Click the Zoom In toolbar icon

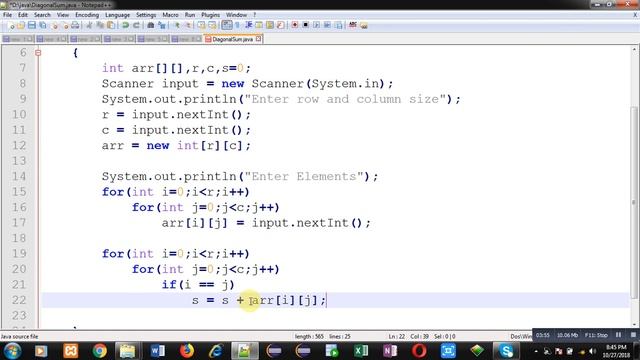[x=177, y=25]
